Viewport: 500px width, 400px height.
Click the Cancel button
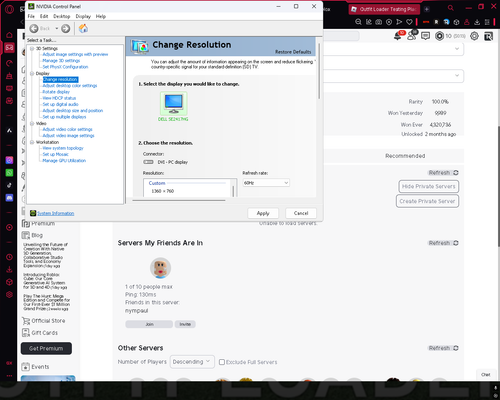[x=301, y=213]
